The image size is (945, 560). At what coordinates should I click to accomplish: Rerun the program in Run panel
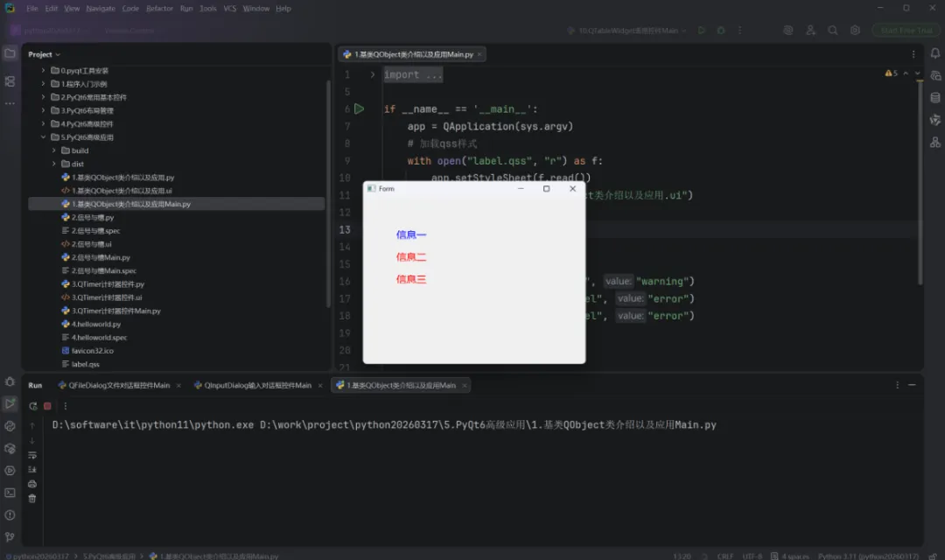[x=33, y=406]
